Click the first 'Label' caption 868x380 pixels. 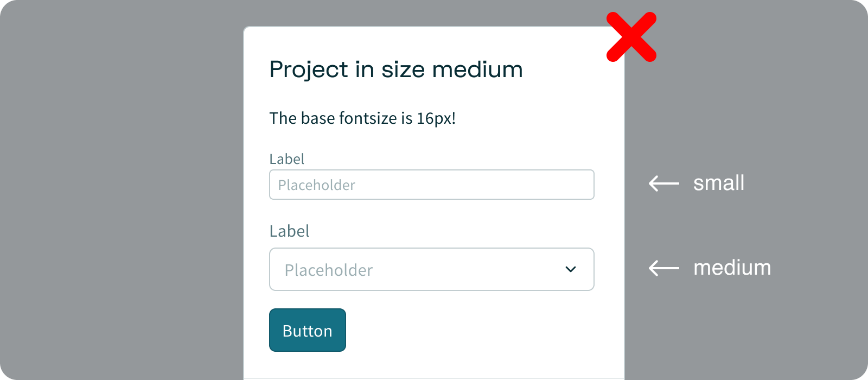click(286, 159)
